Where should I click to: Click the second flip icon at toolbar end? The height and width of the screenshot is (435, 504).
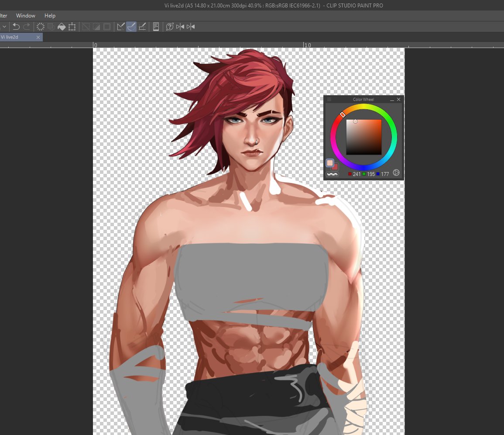pyautogui.click(x=191, y=27)
